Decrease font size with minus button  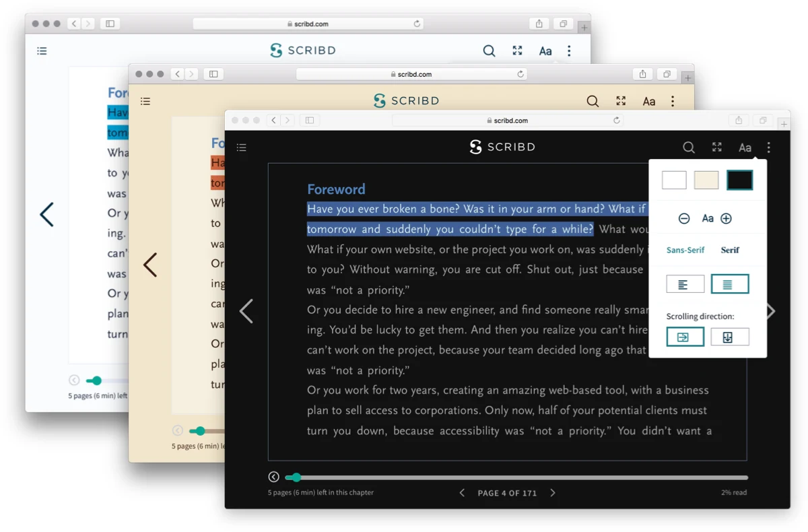pyautogui.click(x=684, y=218)
